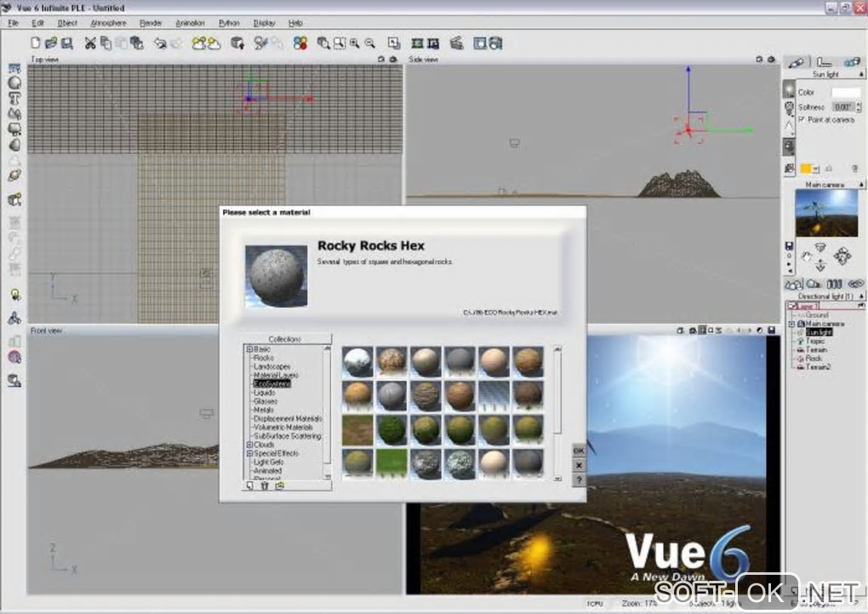This screenshot has width=868, height=614.
Task: Click the Undo arrow icon
Action: pos(160,43)
